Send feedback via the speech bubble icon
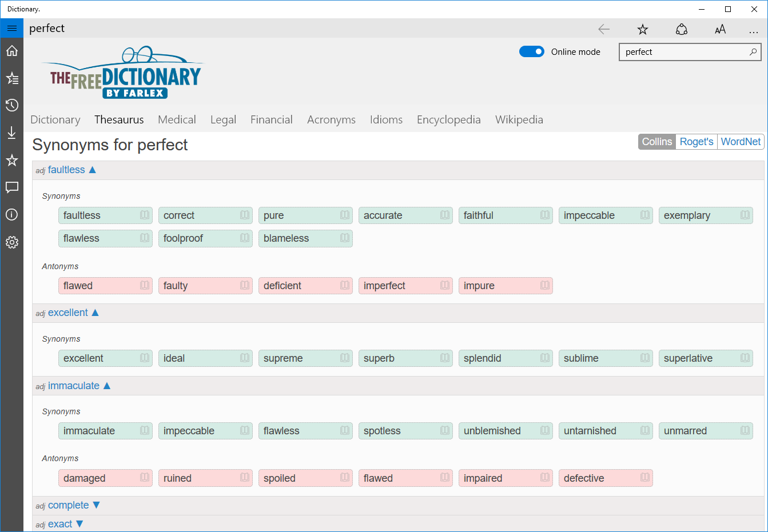Screen dimensions: 768x532 [11, 187]
